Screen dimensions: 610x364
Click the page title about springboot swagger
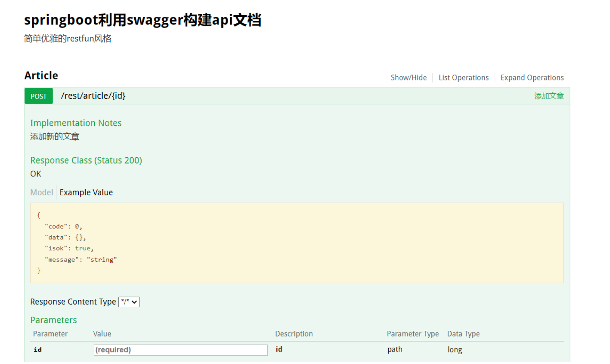(x=142, y=20)
